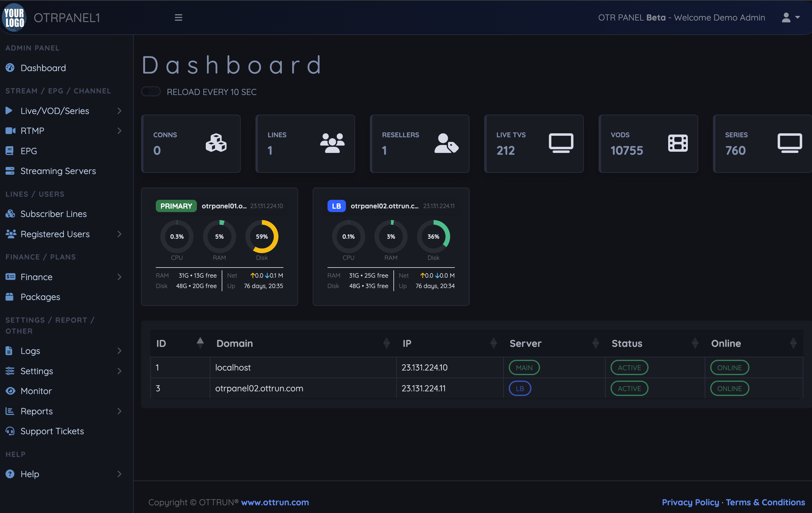
Task: Click the LB server 36% Disk gauge
Action: 433,236
